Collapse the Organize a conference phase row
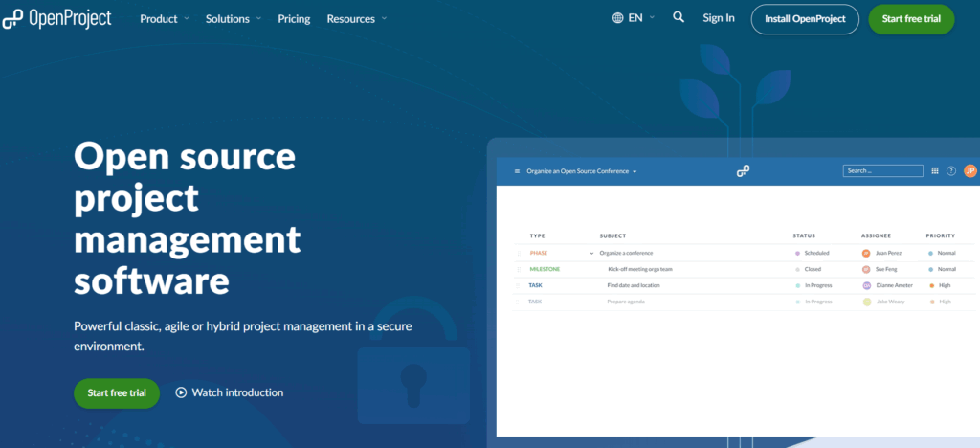980x448 pixels. click(x=591, y=254)
